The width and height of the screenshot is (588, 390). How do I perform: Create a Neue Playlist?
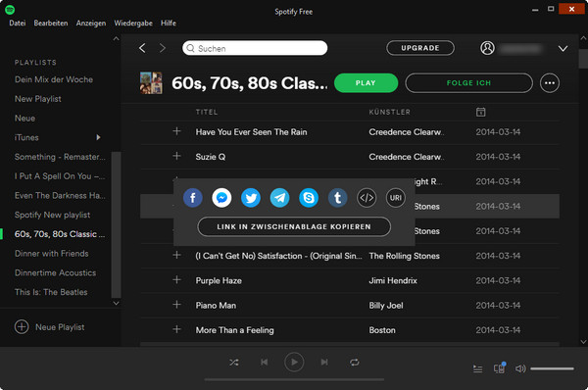click(x=49, y=327)
